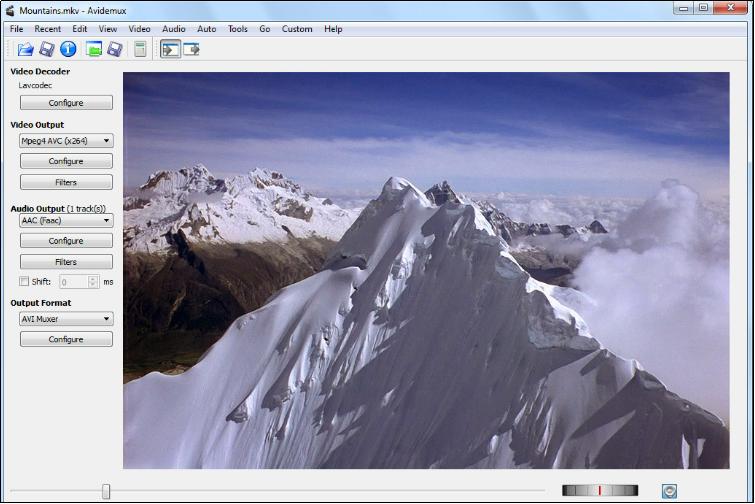
Task: Open the Video menu
Action: [x=140, y=29]
